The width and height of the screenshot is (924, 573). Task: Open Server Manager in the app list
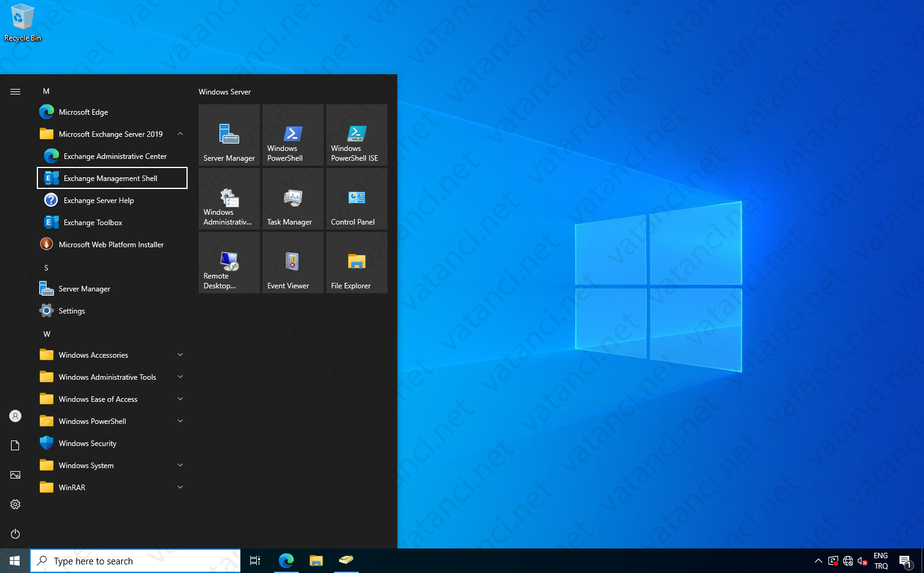112,288
